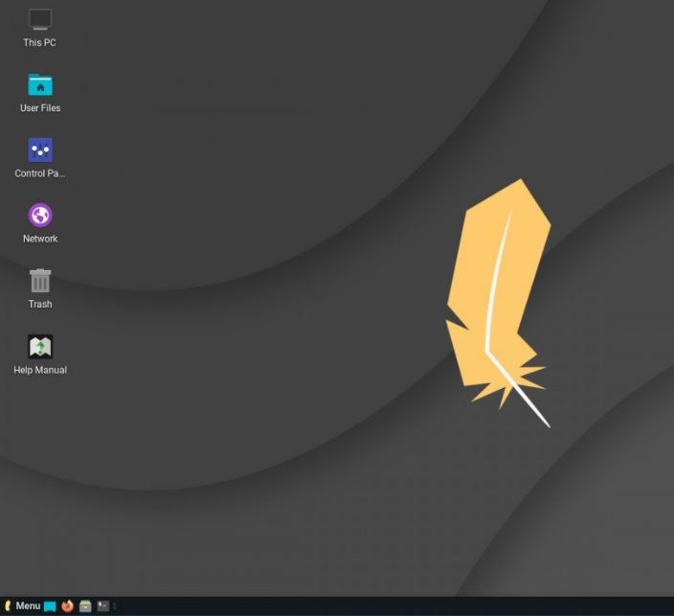Viewport: 674px width, 616px height.
Task: Open the Menu button in taskbar
Action: pyautogui.click(x=21, y=606)
